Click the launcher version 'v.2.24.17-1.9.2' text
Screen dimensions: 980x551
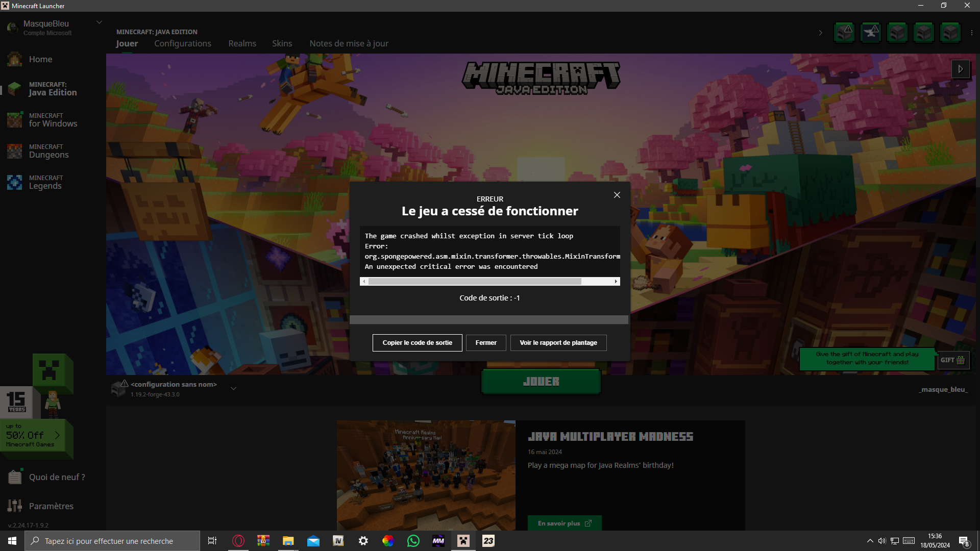[x=29, y=525]
